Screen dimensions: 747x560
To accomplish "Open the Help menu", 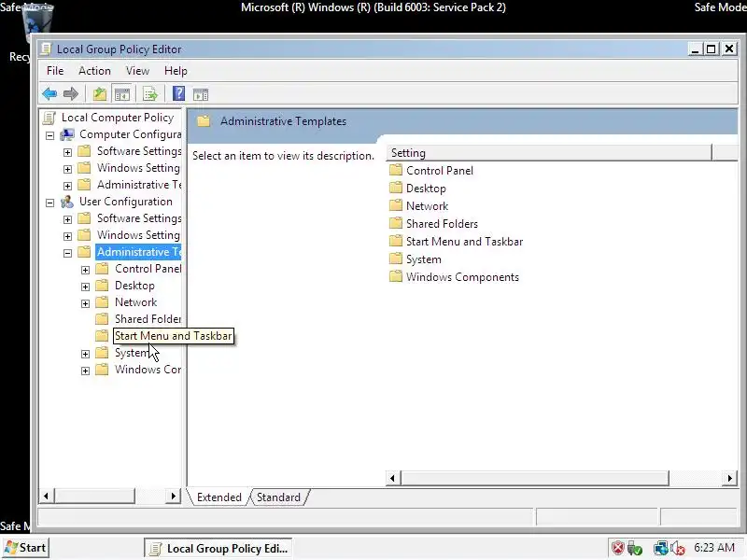I will click(176, 71).
